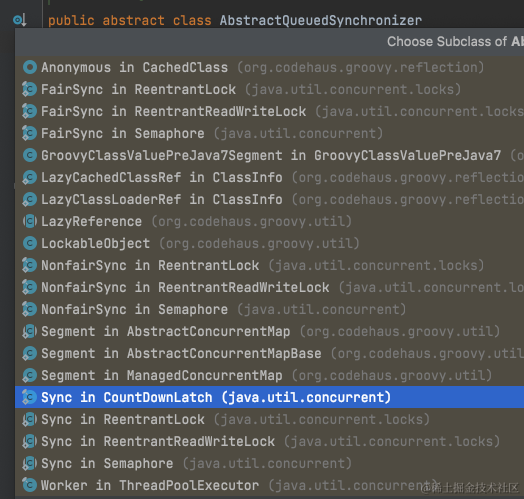Select 'Sync in ReentrantLock' entry

point(269,419)
